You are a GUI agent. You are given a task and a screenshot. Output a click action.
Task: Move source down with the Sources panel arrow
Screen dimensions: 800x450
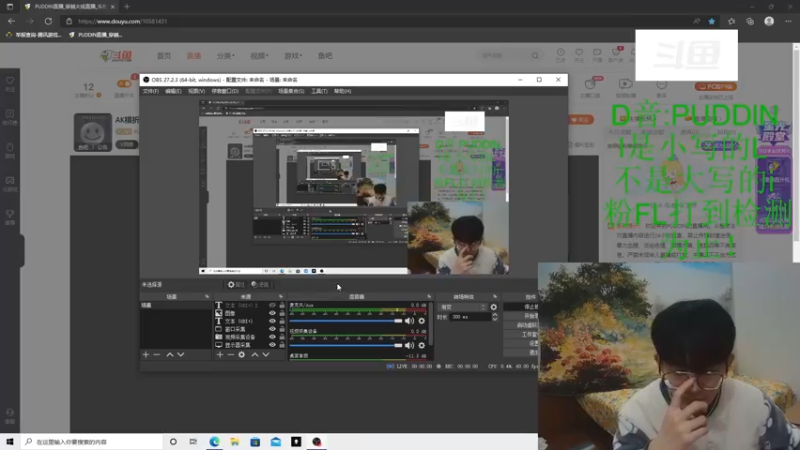[266, 355]
